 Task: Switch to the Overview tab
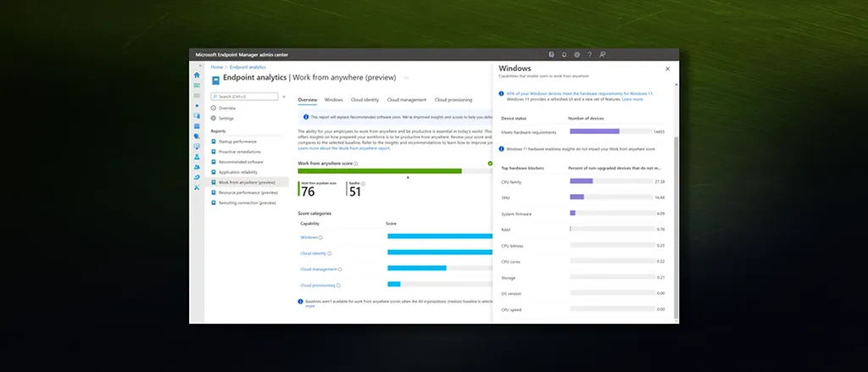(x=307, y=100)
